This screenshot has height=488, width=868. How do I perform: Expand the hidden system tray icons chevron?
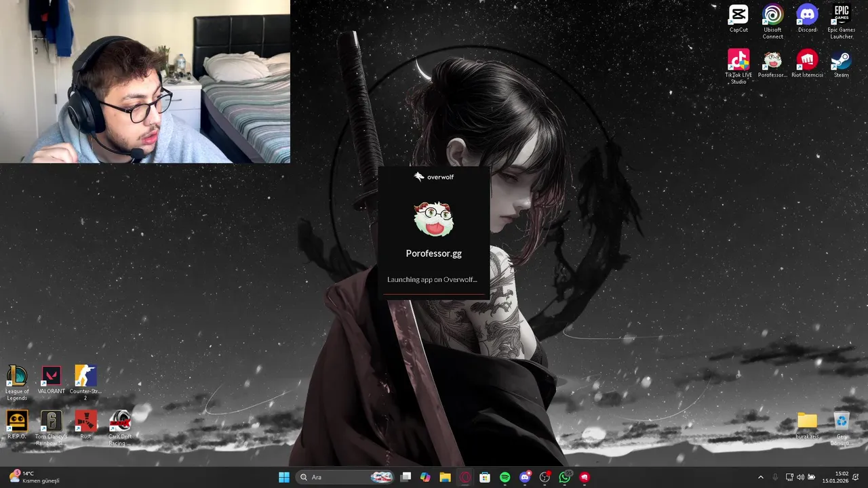click(x=760, y=477)
